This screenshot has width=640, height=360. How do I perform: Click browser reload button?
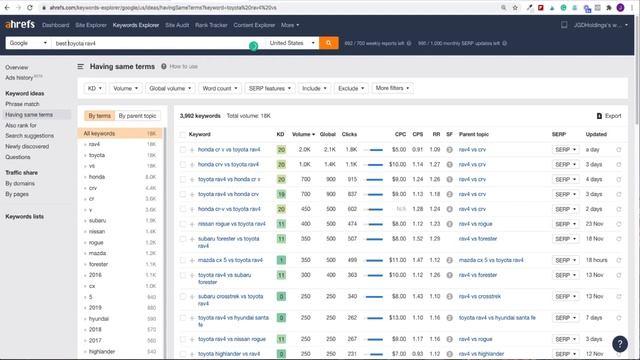(30, 7)
